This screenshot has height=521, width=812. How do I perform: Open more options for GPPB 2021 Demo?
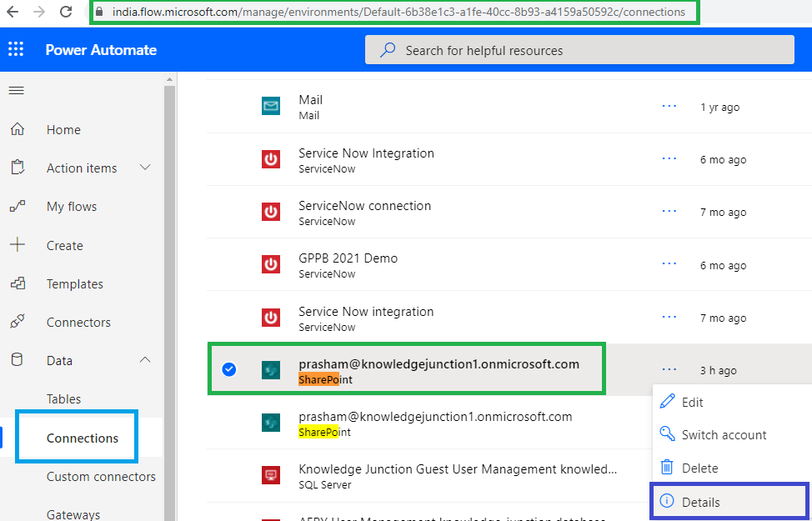(669, 264)
